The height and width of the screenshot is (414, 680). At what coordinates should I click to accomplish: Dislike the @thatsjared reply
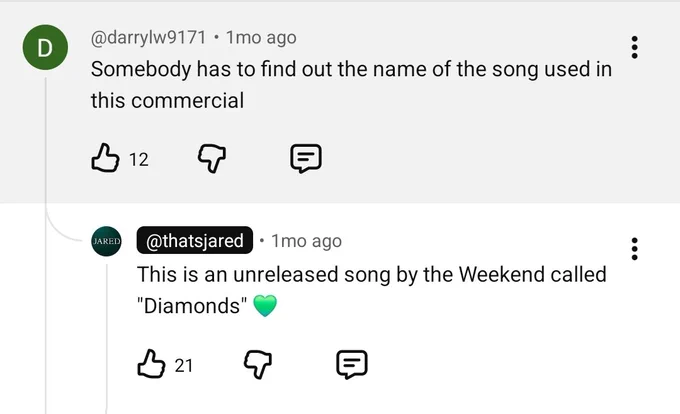click(x=258, y=364)
